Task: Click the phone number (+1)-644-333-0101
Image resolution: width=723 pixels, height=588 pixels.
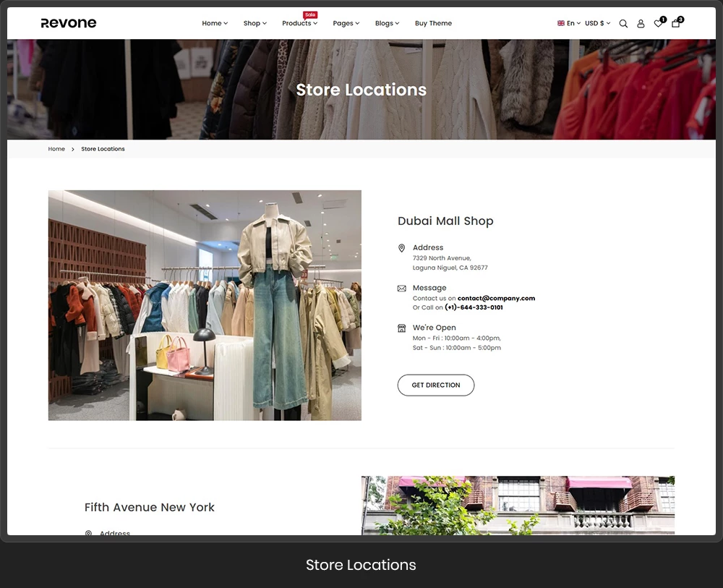Action: [x=471, y=307]
